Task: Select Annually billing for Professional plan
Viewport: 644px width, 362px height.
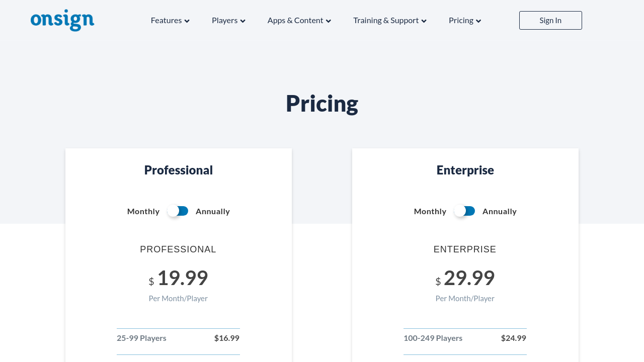Action: coord(213,211)
